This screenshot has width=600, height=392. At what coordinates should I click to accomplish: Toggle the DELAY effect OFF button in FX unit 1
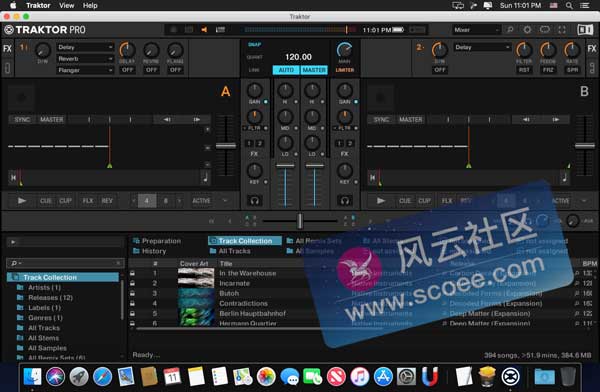(x=127, y=70)
